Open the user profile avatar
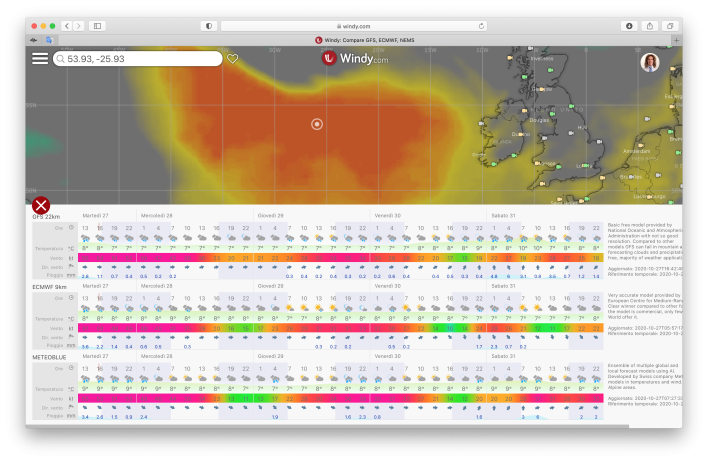This screenshot has height=462, width=708. click(650, 62)
